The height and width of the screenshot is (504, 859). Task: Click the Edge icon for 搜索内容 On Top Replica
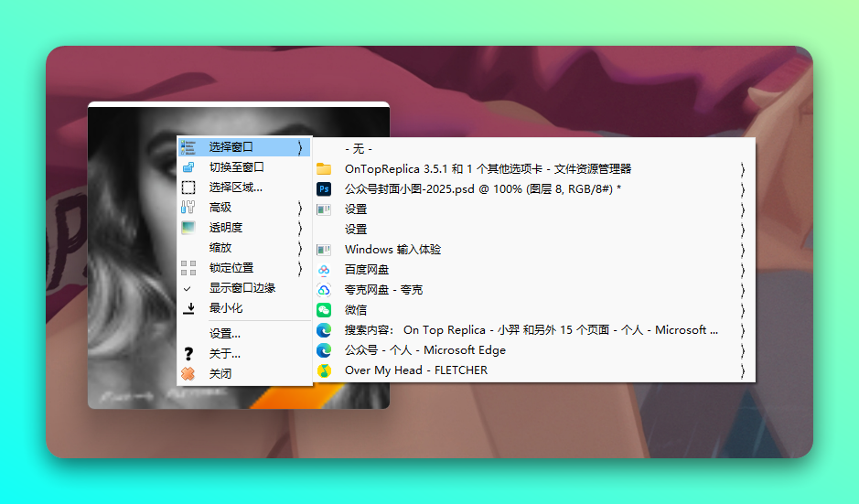coord(324,330)
